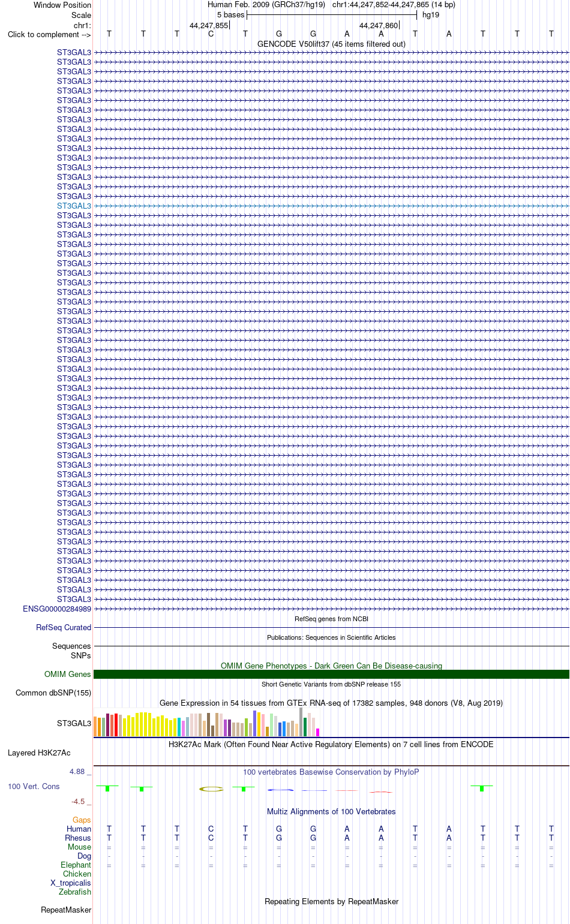Click the Layered H3K27Ac label
This screenshot has width=570, height=924.
39,753
